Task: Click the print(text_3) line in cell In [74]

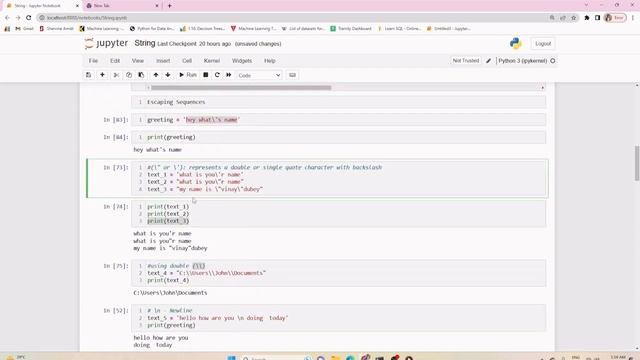Action: click(168, 221)
